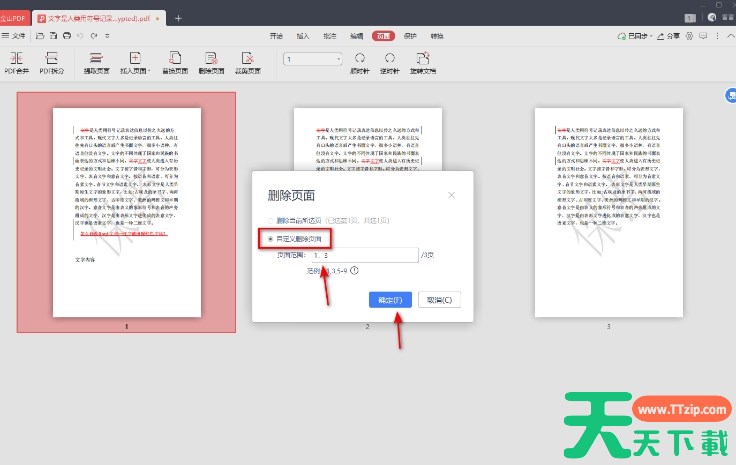736x465 pixels.
Task: Select the page 1 thumbnail
Action: pyautogui.click(x=127, y=213)
